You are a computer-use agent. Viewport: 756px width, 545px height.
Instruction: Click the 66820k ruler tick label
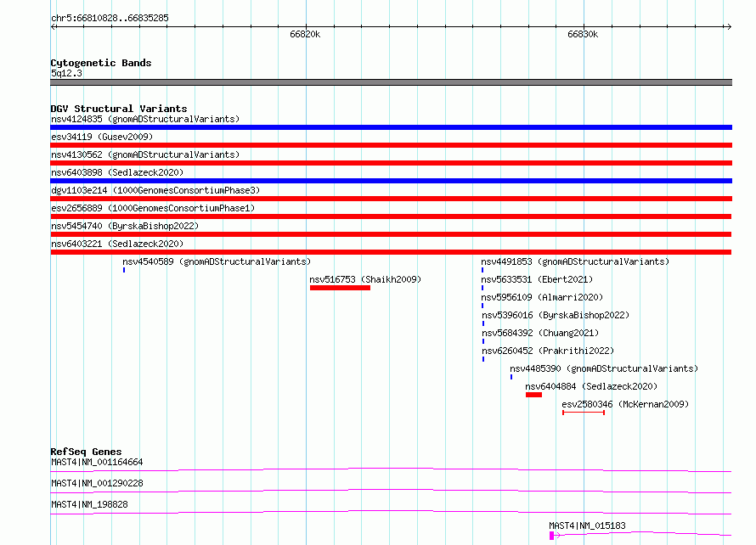(x=305, y=35)
